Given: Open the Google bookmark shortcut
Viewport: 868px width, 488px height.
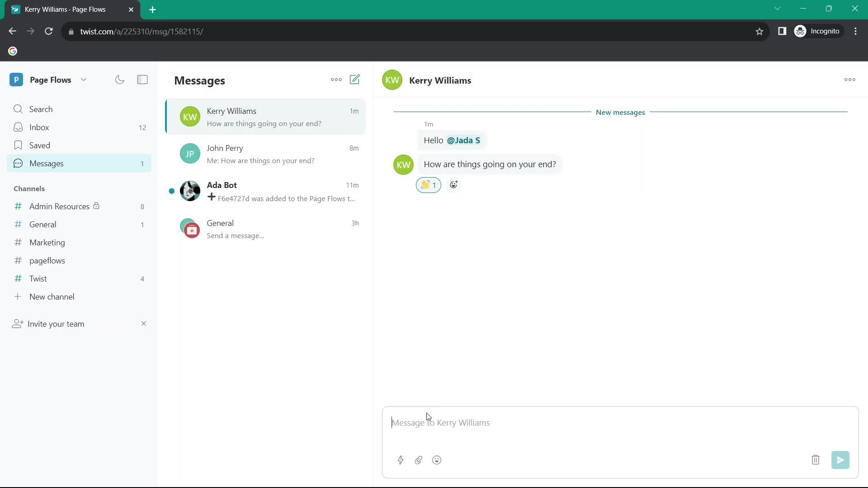Looking at the screenshot, I should pyautogui.click(x=13, y=51).
